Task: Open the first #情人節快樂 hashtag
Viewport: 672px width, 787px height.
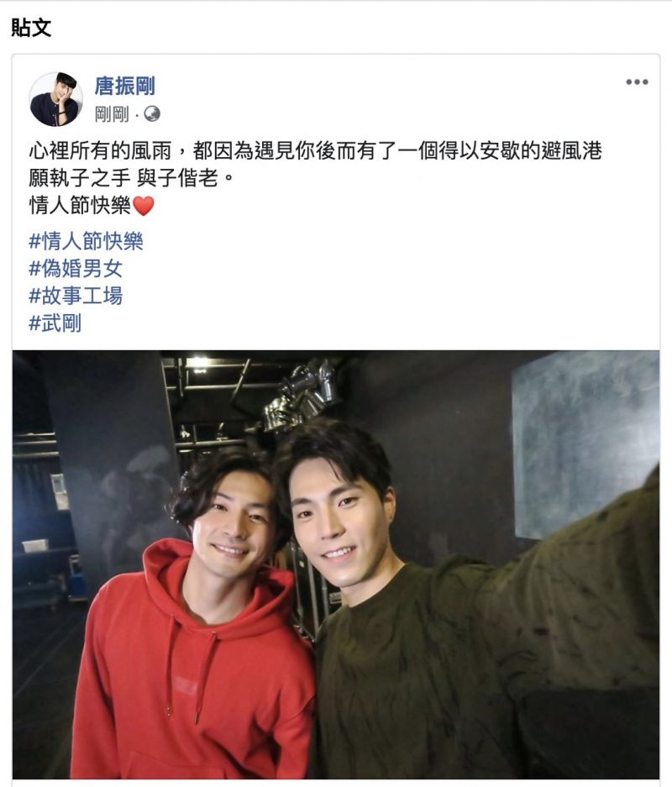Action: tap(86, 241)
